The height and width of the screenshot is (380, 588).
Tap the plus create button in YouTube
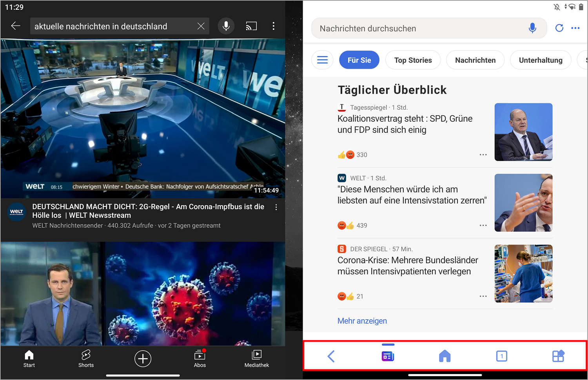coord(143,359)
